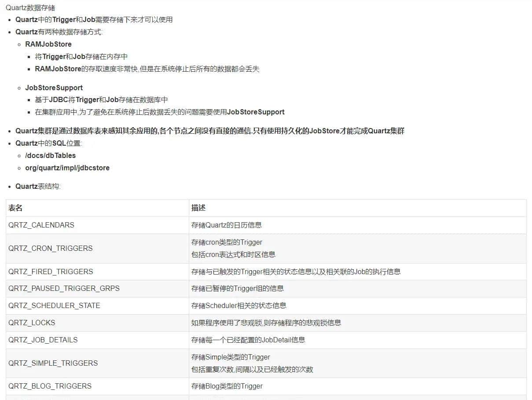Image resolution: width=532 pixels, height=400 pixels.
Task: Click the bullet 'Quartz表结构:'
Action: point(38,186)
